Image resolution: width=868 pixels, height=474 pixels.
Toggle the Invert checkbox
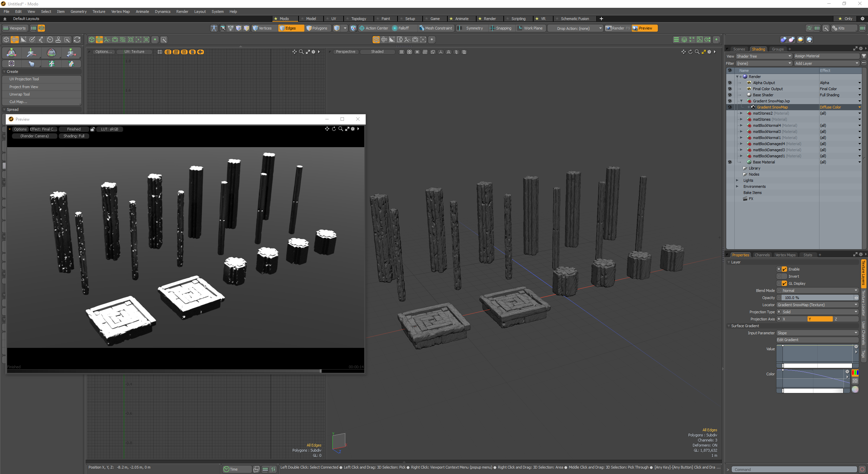pyautogui.click(x=784, y=276)
